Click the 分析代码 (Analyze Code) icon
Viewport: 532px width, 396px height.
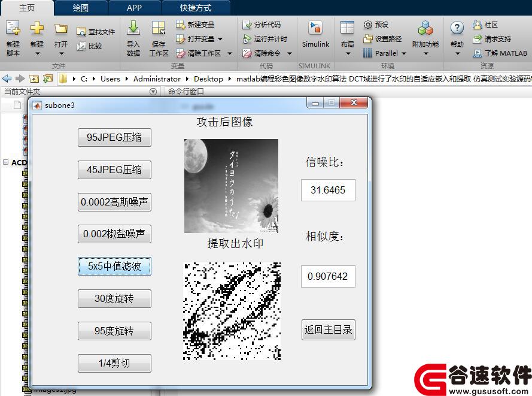pos(247,25)
